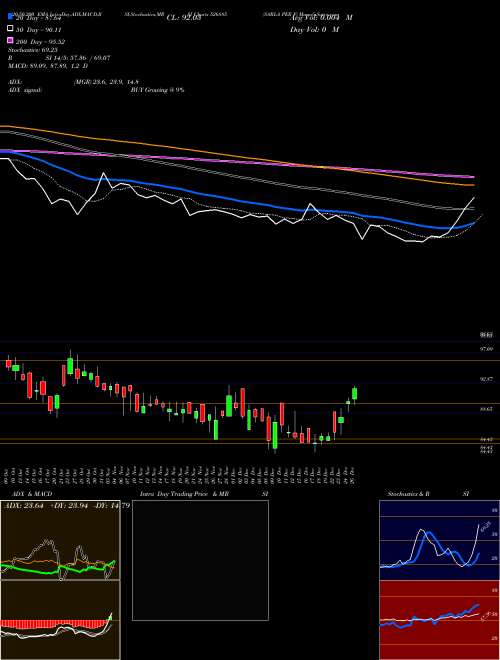Click the '200 Day - 95.52' label
Screen dimensions: 500x660
(x=40, y=42)
